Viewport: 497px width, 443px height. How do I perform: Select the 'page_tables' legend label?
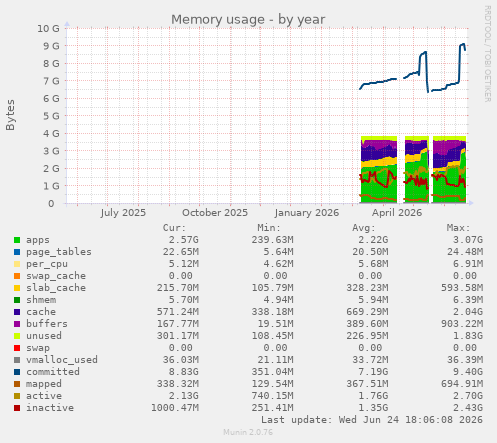[59, 252]
